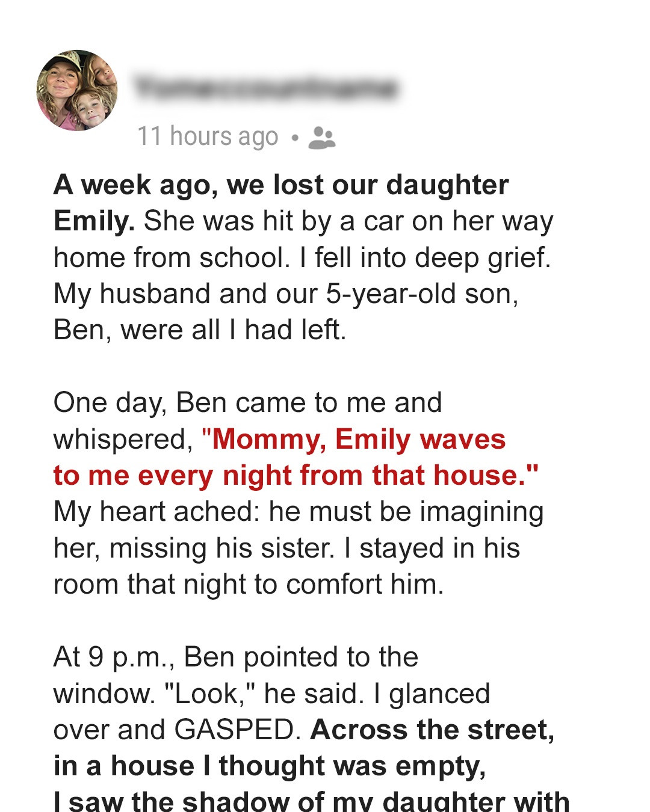
Task: Click the "At 9 p.m., Ben pointed" line
Action: 235,657
